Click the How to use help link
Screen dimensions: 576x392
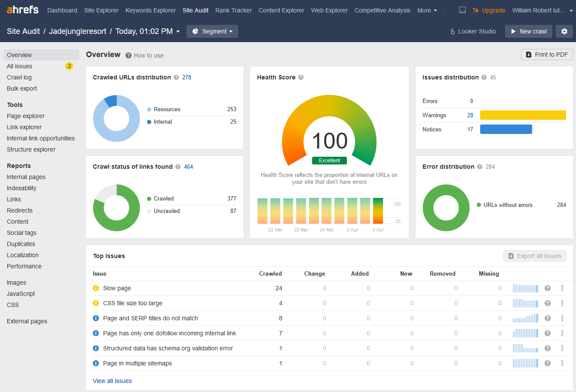pos(144,55)
